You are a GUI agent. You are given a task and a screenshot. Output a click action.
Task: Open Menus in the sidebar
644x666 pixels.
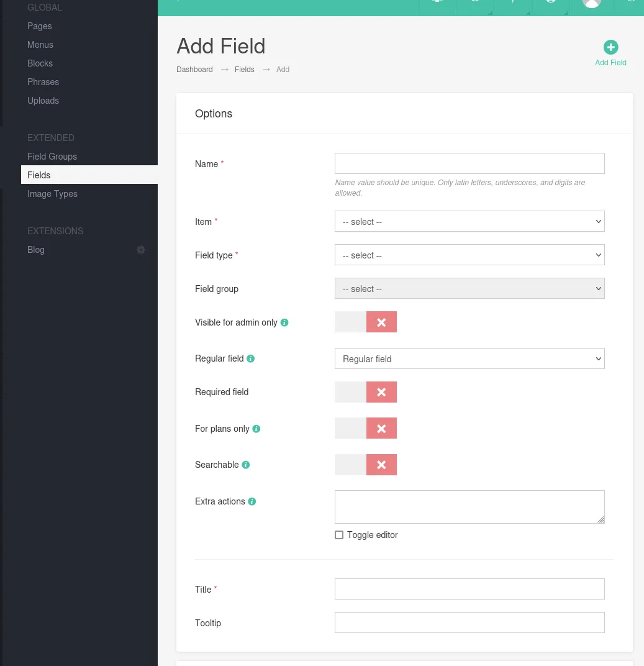(x=40, y=45)
